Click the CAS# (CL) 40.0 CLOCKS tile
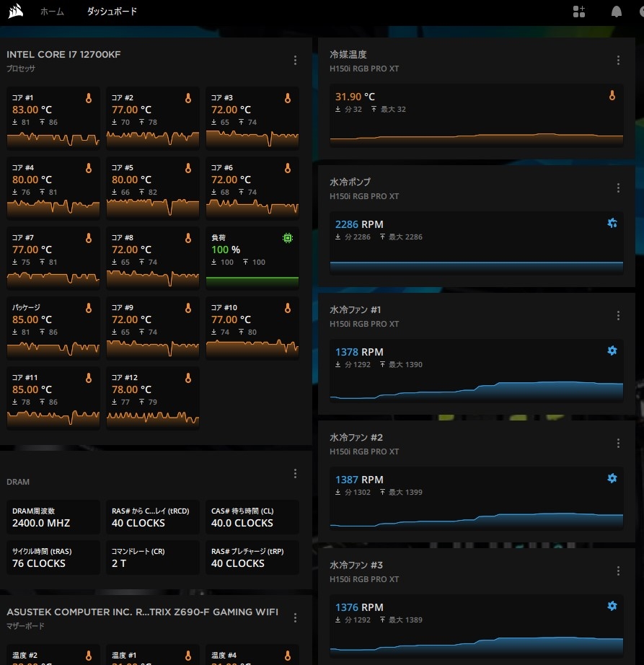The image size is (644, 665). pyautogui.click(x=252, y=517)
